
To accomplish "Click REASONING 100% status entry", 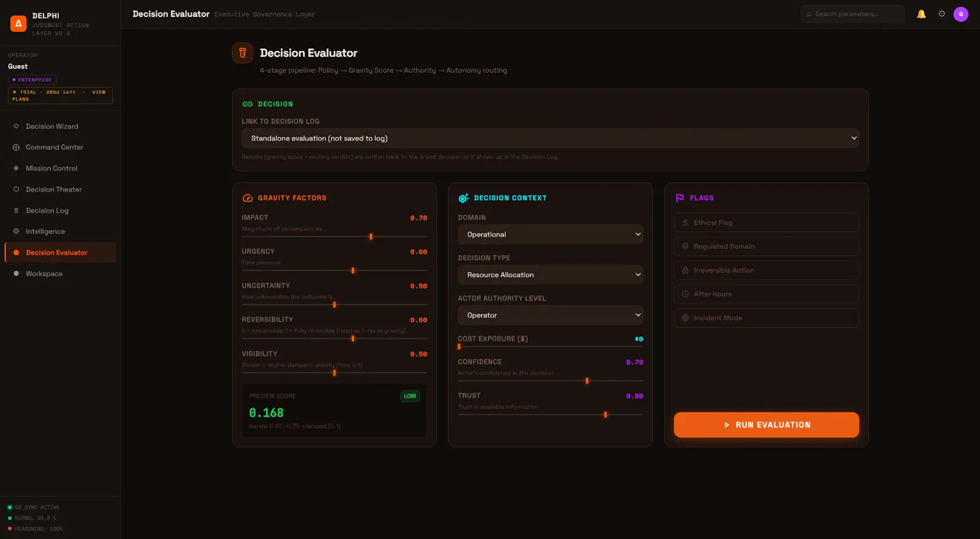I will (x=36, y=529).
